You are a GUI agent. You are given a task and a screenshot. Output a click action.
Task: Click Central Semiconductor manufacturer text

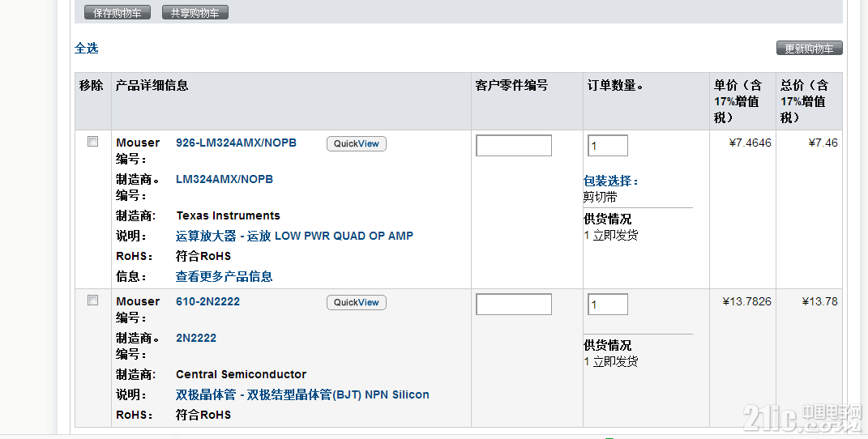pos(241,374)
